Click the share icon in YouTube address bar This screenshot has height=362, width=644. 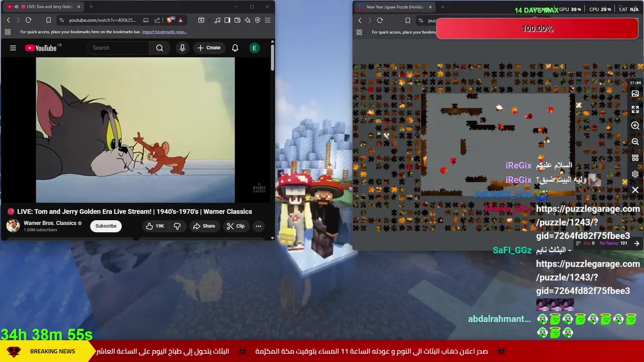click(x=157, y=20)
